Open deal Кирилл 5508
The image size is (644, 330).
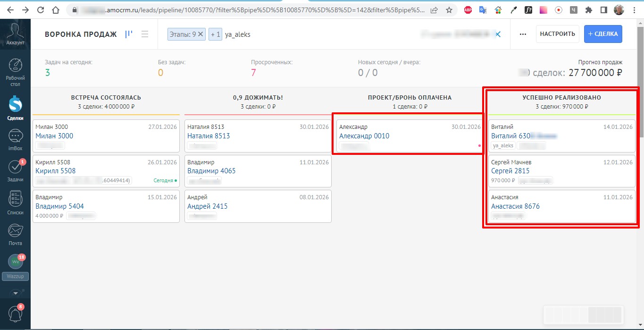click(55, 171)
